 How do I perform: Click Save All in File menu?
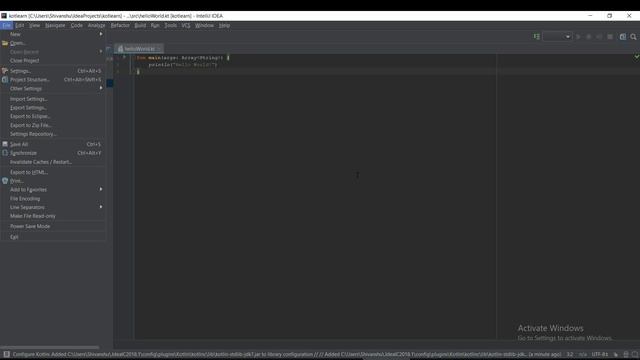point(53,144)
